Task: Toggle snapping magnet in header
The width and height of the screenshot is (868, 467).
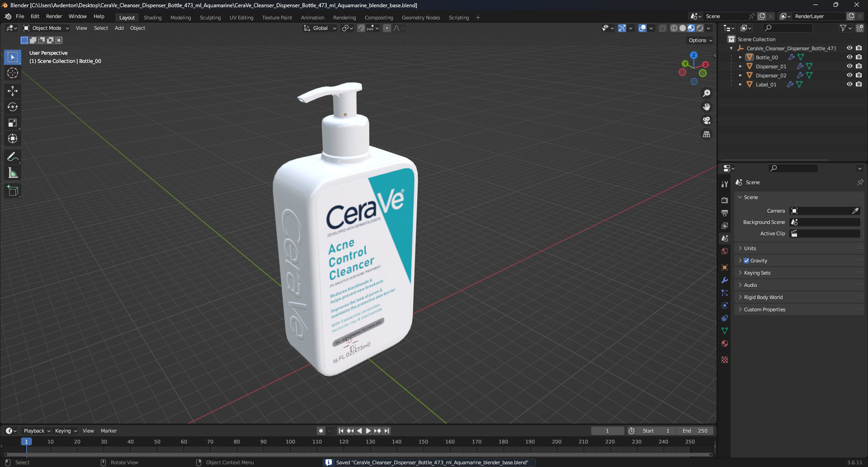Action: [x=361, y=28]
